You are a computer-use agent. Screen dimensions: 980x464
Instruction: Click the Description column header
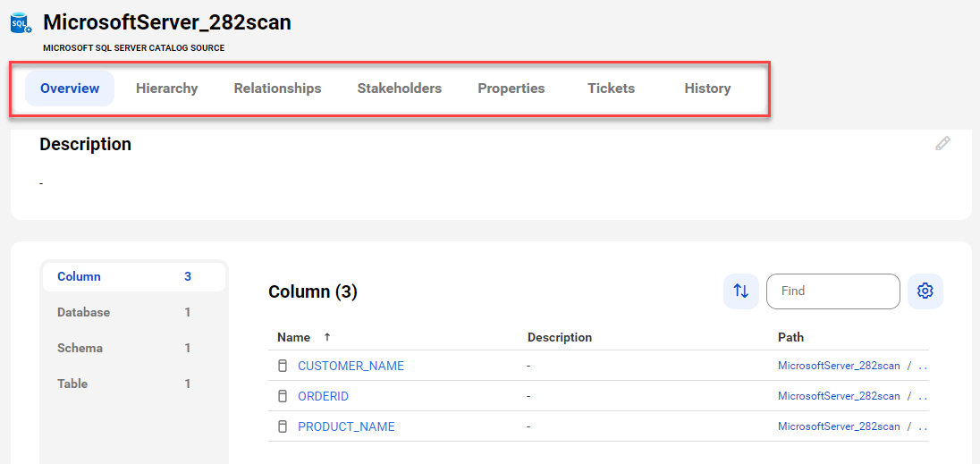pos(560,337)
